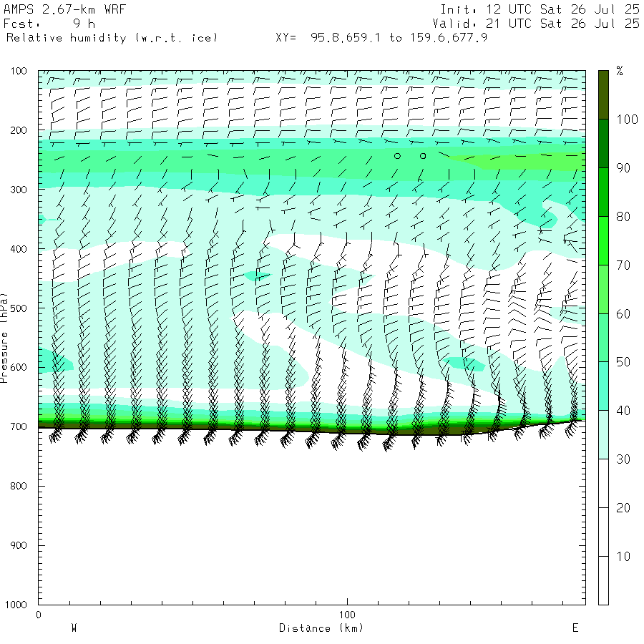Screen dimensions: 644x644
Task: Click the 600 hPa pressure axis label
Action: coord(19,367)
